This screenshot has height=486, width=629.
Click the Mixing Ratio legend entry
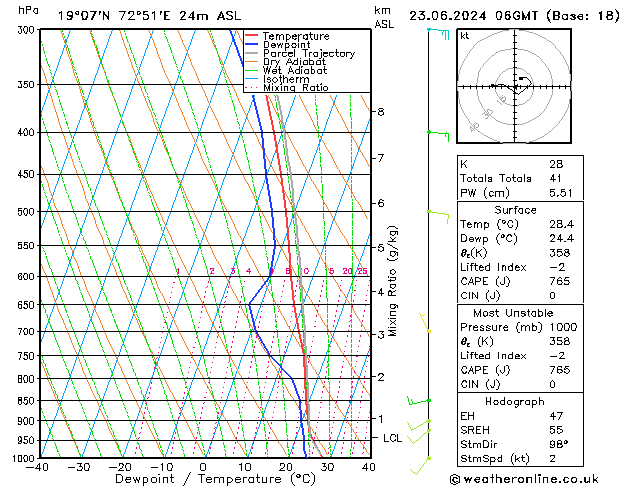295,88
